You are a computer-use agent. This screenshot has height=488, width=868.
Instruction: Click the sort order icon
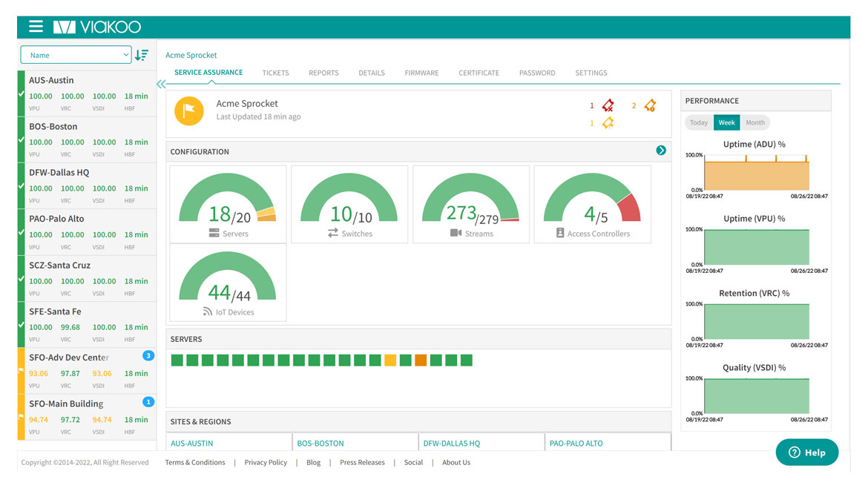142,55
